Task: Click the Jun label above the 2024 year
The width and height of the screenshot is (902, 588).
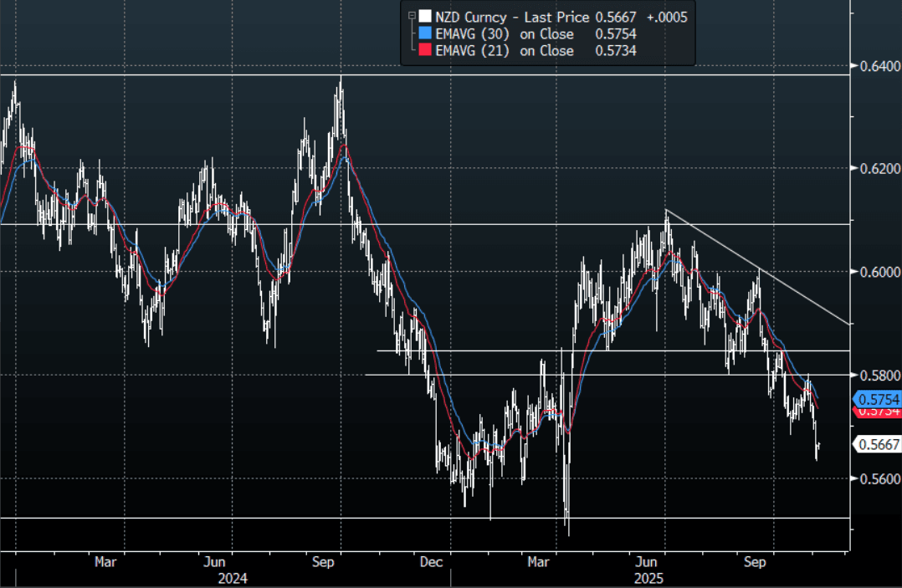Action: pyautogui.click(x=215, y=562)
